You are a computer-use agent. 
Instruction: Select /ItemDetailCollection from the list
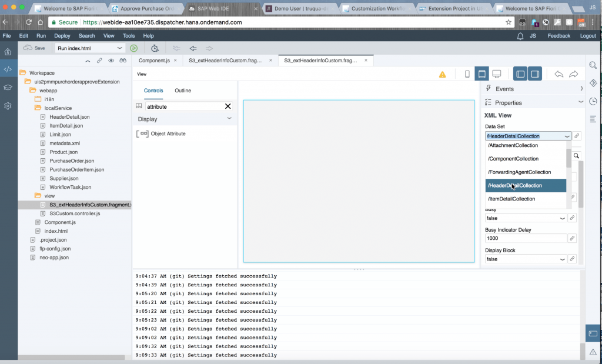point(526,199)
